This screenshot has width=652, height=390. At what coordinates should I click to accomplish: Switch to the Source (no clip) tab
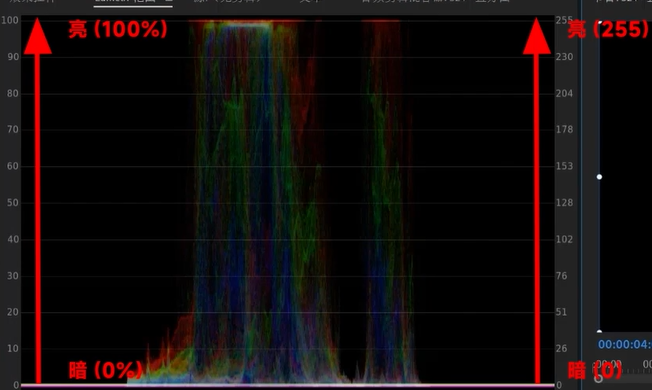click(x=227, y=1)
